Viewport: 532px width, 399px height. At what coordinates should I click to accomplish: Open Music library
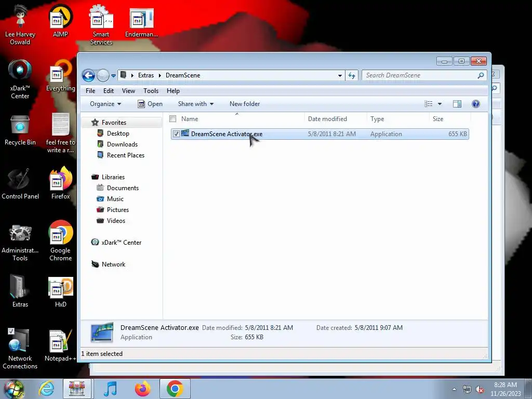115,199
